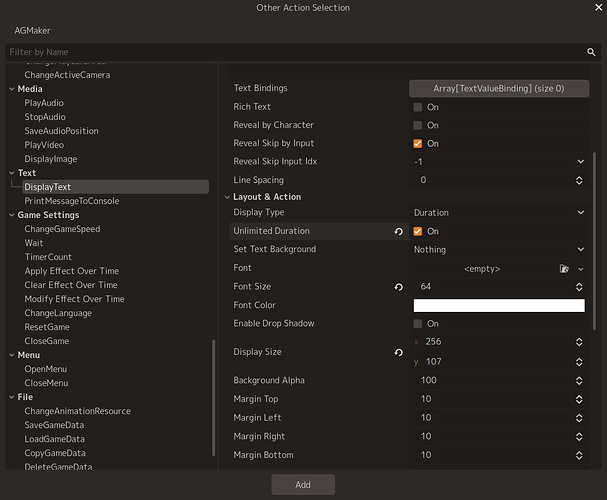The image size is (607, 500).
Task: Collapse the Layout & Action section
Action: (227, 197)
